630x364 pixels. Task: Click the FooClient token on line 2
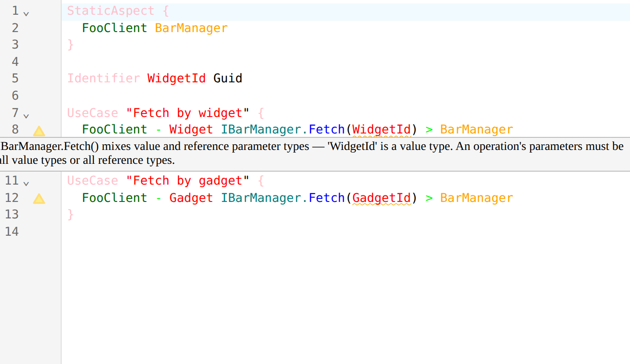click(x=115, y=28)
